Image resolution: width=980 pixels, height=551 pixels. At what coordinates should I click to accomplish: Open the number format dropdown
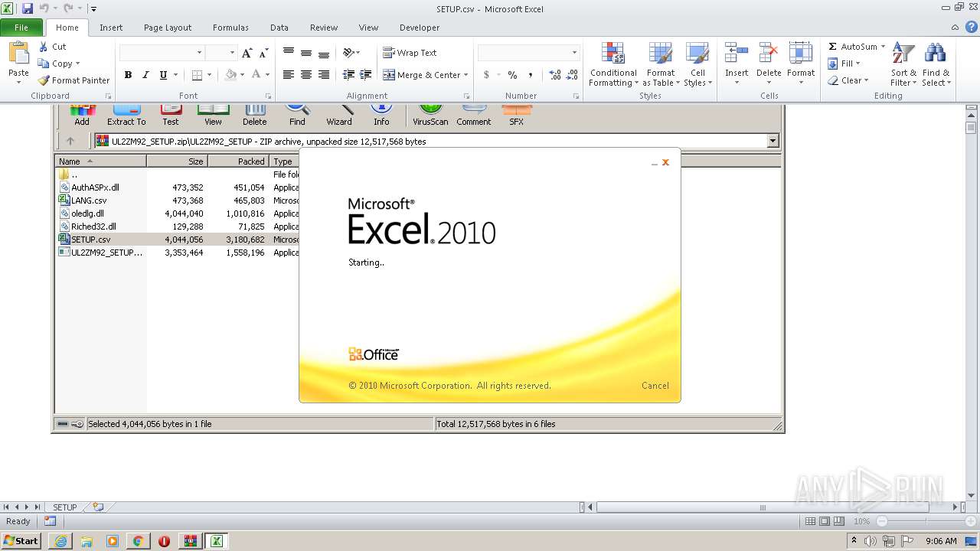point(574,53)
